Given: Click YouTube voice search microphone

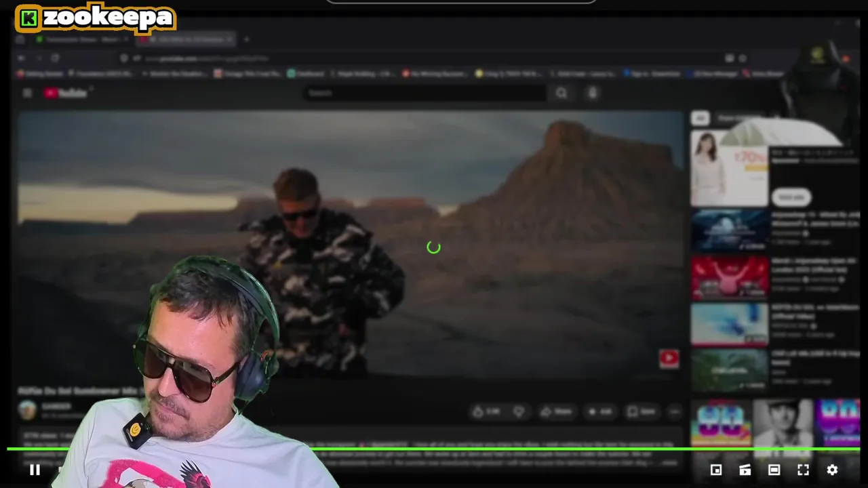Looking at the screenshot, I should 593,93.
